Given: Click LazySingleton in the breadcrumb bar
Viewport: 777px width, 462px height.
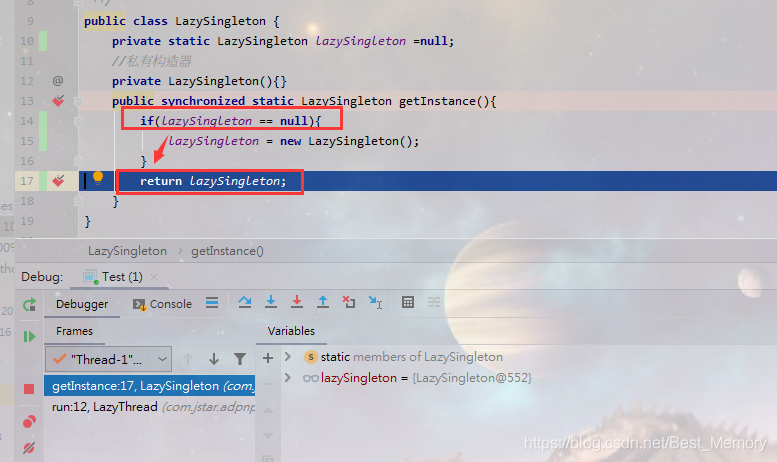Looking at the screenshot, I should (127, 251).
